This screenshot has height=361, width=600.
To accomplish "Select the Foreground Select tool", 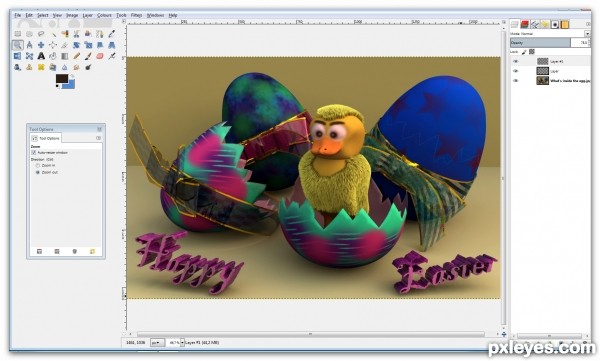I will tap(88, 34).
